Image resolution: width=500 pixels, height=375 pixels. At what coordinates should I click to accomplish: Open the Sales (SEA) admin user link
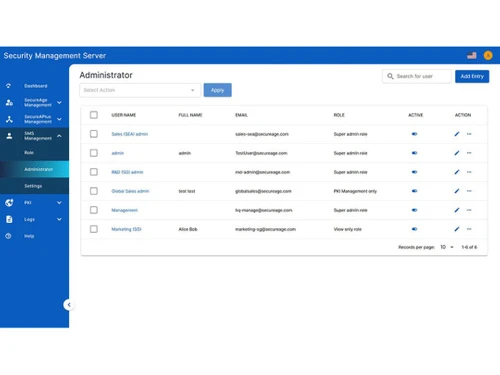[x=130, y=134]
